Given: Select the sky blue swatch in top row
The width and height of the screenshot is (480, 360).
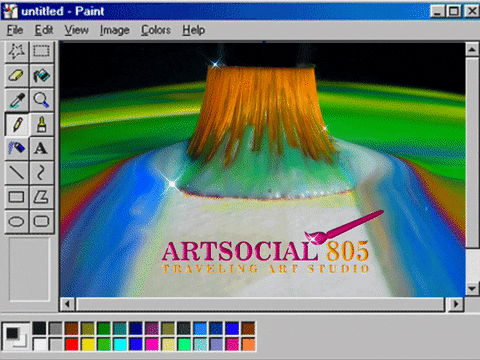Looking at the screenshot, I should click(200, 328).
